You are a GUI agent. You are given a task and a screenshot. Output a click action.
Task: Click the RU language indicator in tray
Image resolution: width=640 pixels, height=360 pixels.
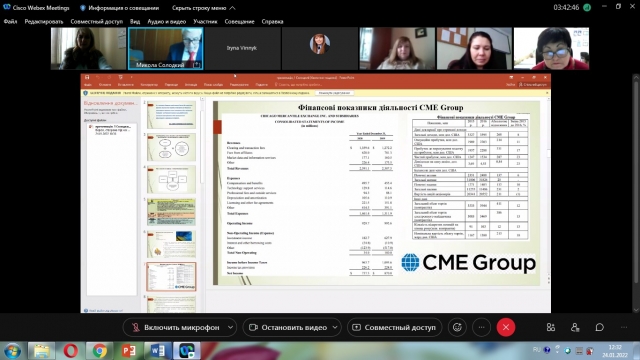[x=537, y=350]
